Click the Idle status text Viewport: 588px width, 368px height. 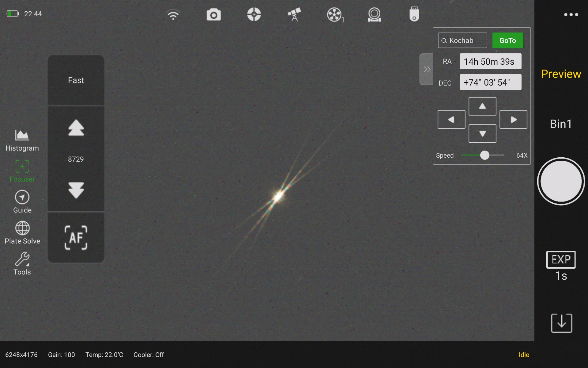524,355
